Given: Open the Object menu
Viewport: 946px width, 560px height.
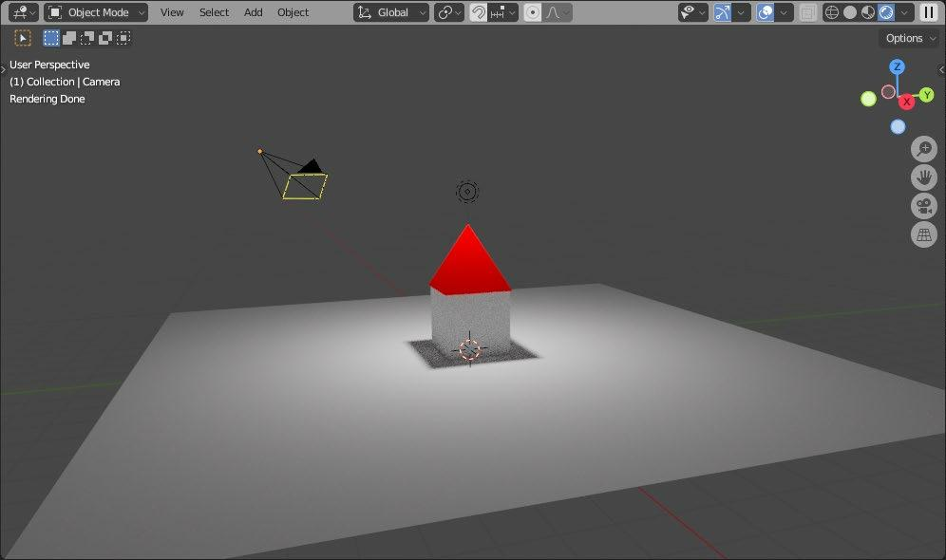Looking at the screenshot, I should 293,12.
